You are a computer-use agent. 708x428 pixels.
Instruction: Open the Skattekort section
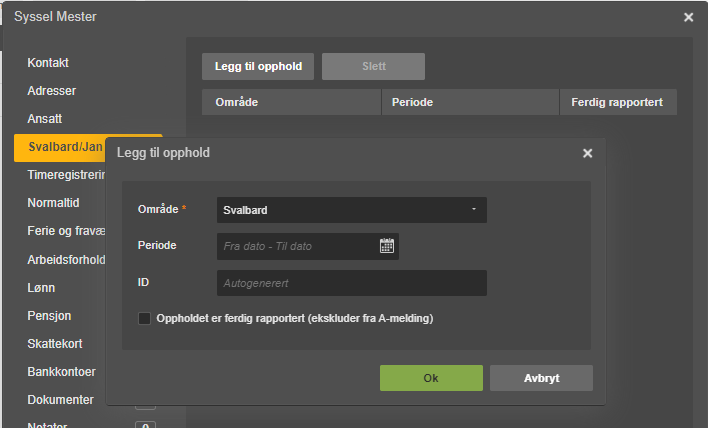[55, 344]
